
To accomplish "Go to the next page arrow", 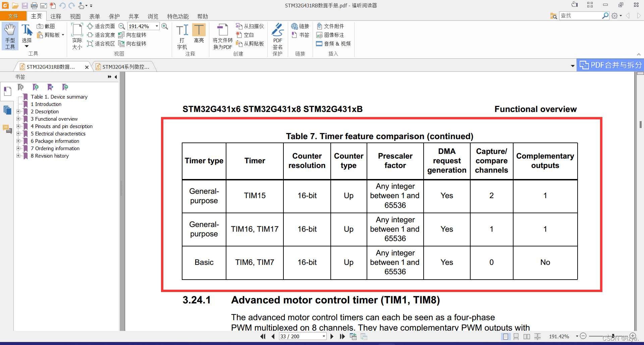I will (x=332, y=336).
